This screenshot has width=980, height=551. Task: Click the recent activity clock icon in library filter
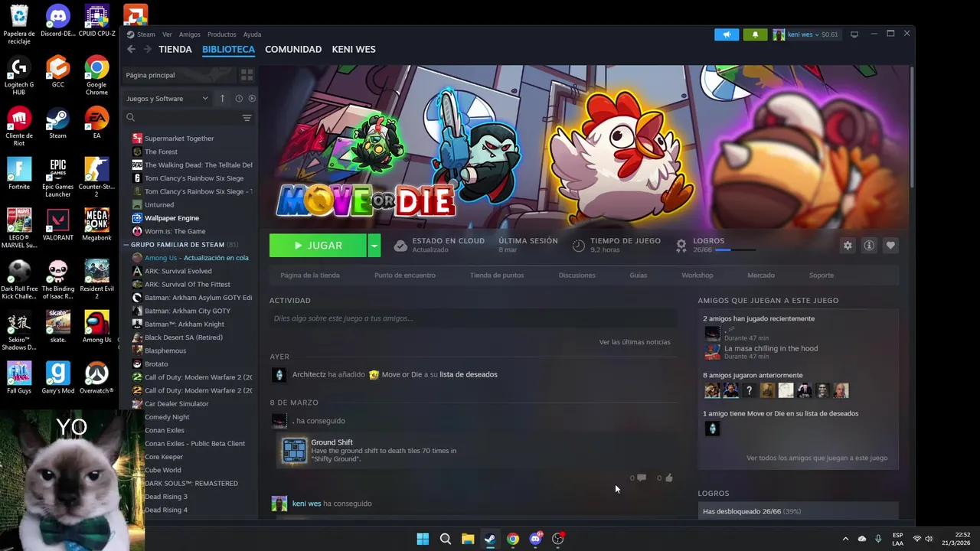239,98
